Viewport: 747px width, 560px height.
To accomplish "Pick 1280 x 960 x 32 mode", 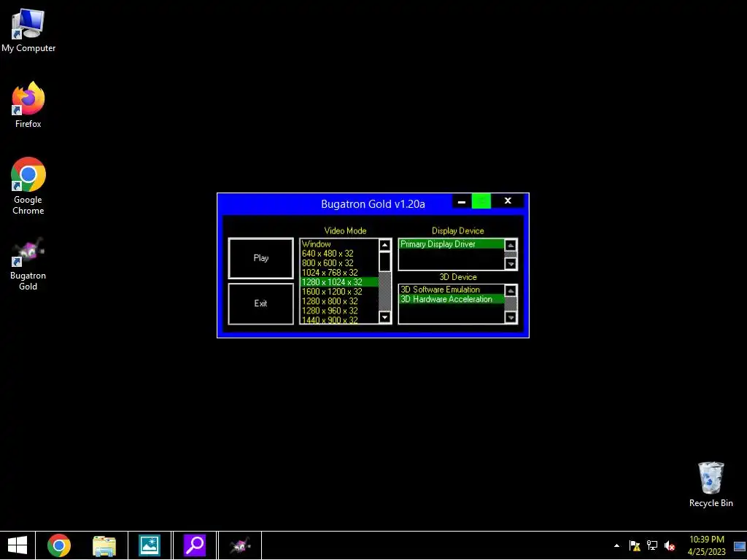I will click(x=338, y=311).
